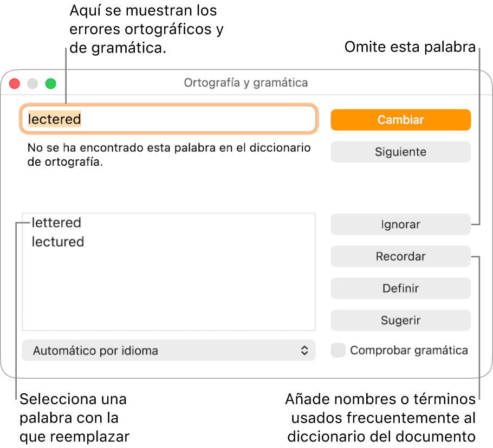Open the 'Automático por idioma' language menu
The image size is (493, 448).
click(168, 350)
